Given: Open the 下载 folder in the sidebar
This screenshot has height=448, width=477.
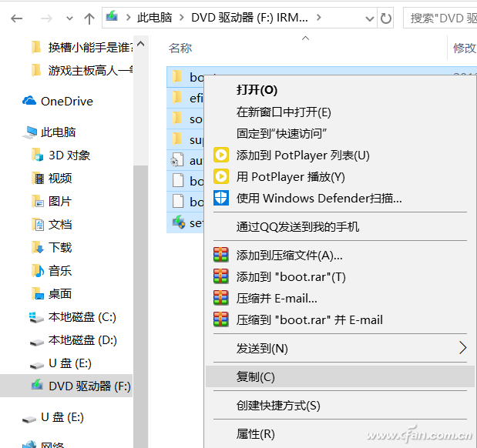Looking at the screenshot, I should click(x=60, y=248).
